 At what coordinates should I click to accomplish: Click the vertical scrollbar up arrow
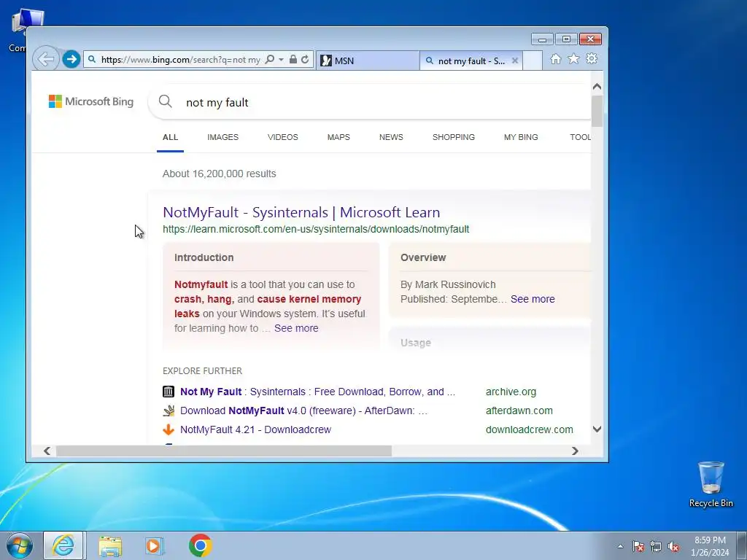point(597,87)
